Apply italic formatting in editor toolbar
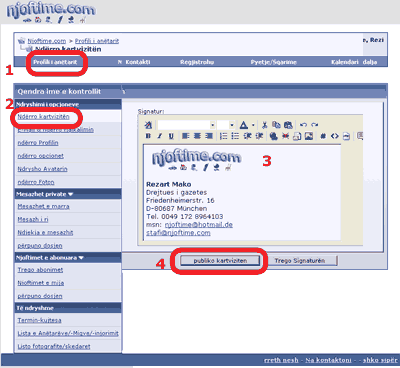Image resolution: width=400 pixels, height=368 pixels. [160, 136]
